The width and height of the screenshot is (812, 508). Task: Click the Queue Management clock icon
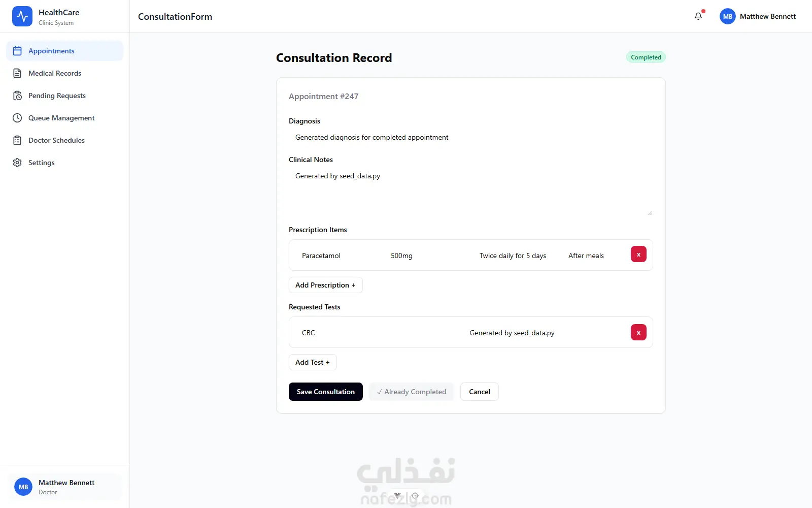click(x=17, y=118)
